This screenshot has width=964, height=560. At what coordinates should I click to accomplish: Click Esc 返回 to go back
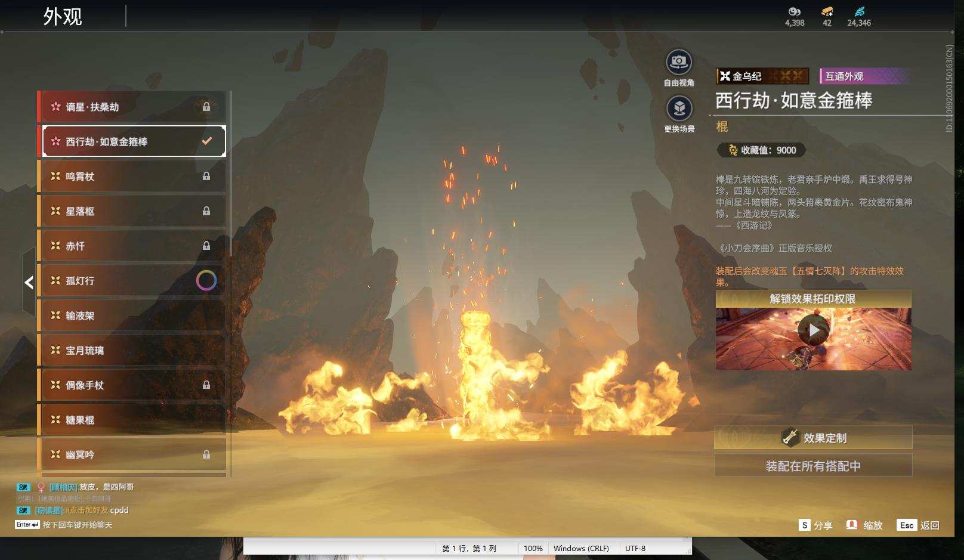919,525
